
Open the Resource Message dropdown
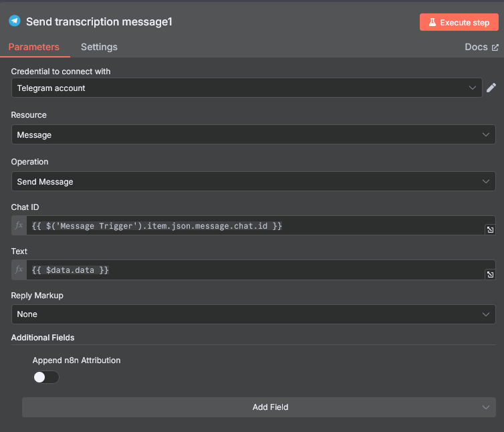coord(253,134)
